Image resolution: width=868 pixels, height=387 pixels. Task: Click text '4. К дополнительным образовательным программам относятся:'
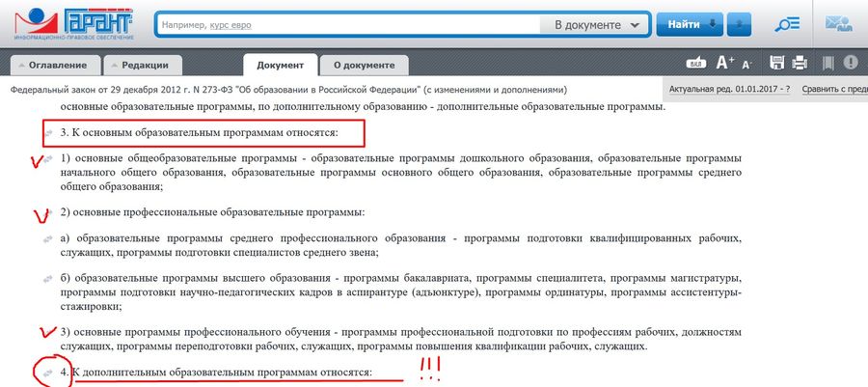[x=216, y=373]
